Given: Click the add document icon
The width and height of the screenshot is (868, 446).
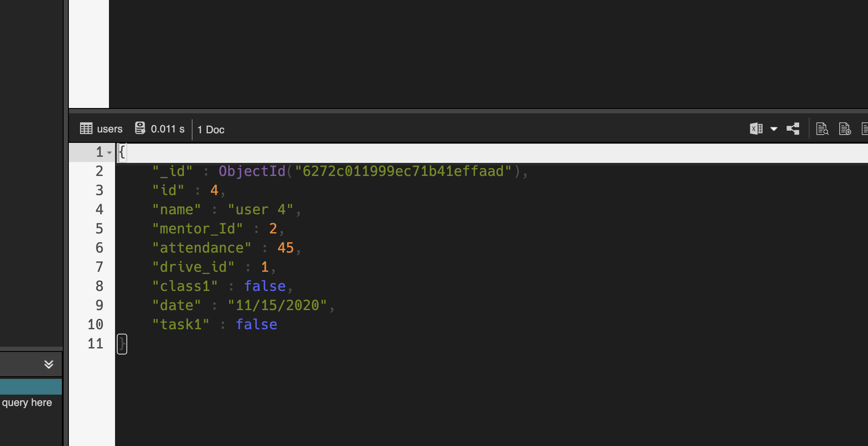Looking at the screenshot, I should (845, 128).
